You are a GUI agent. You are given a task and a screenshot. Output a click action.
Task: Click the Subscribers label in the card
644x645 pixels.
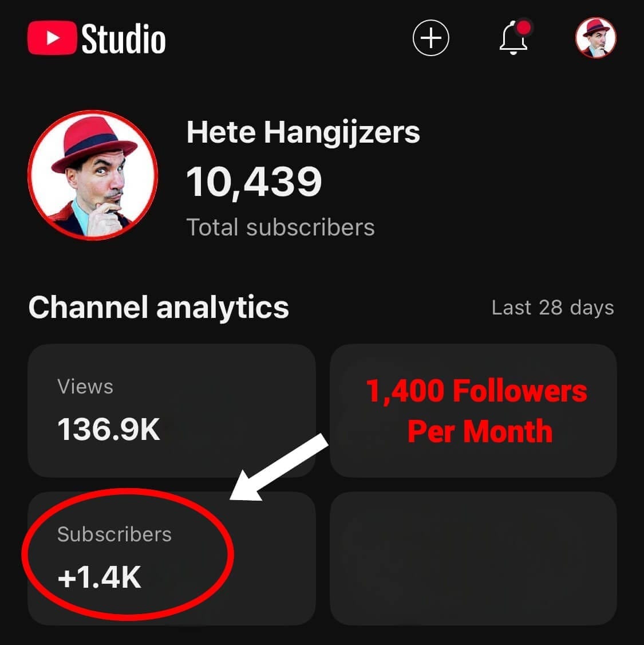click(x=114, y=534)
